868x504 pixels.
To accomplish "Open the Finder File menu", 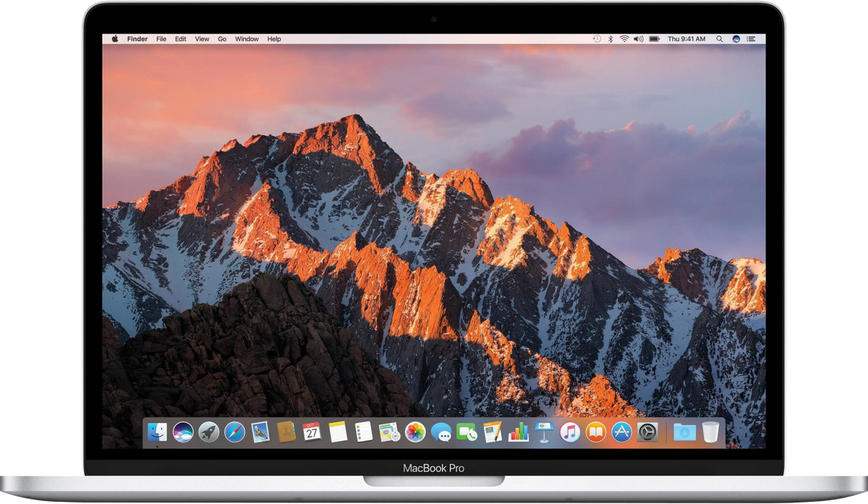I will click(161, 38).
